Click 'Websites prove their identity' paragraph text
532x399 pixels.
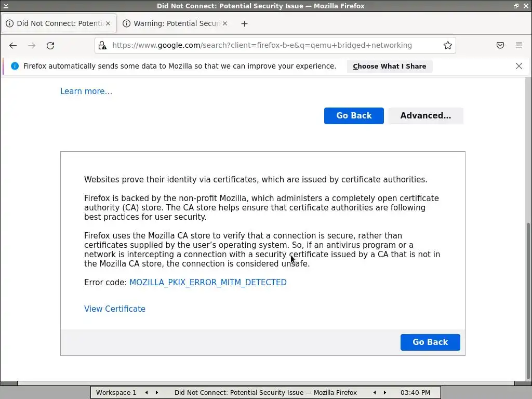pyautogui.click(x=256, y=179)
